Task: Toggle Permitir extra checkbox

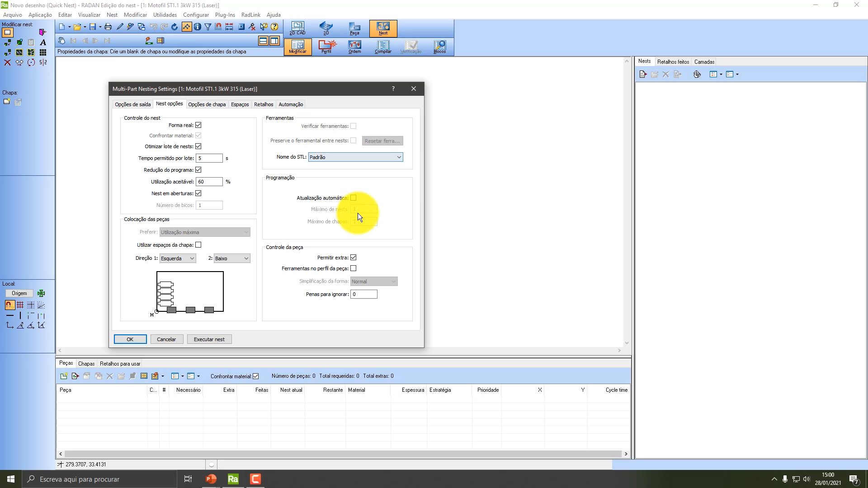Action: tap(353, 258)
